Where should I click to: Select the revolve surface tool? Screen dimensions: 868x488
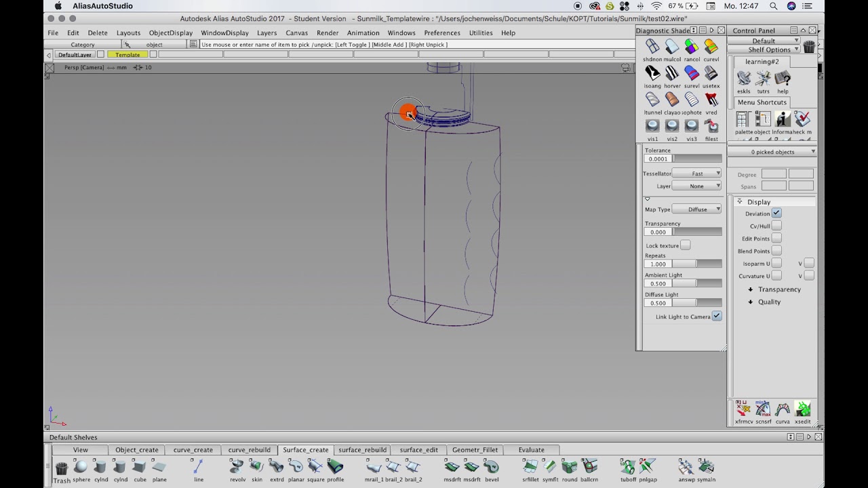[x=237, y=467]
